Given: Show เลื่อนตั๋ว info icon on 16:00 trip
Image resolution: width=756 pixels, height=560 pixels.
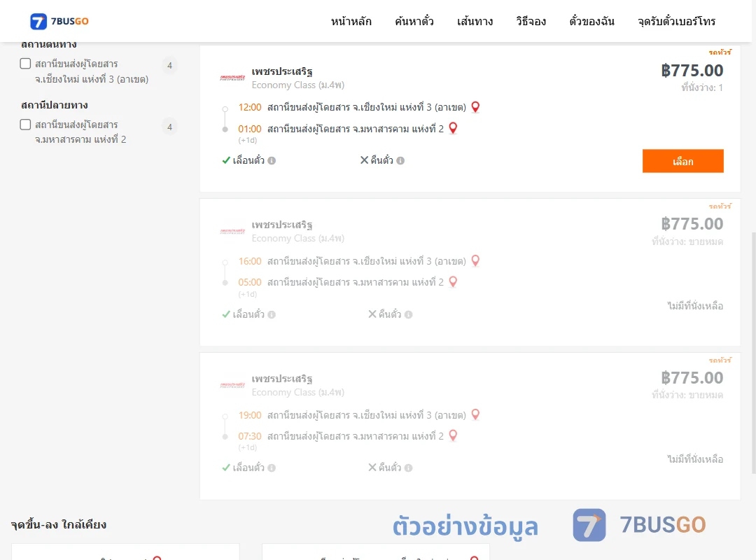Looking at the screenshot, I should click(272, 314).
